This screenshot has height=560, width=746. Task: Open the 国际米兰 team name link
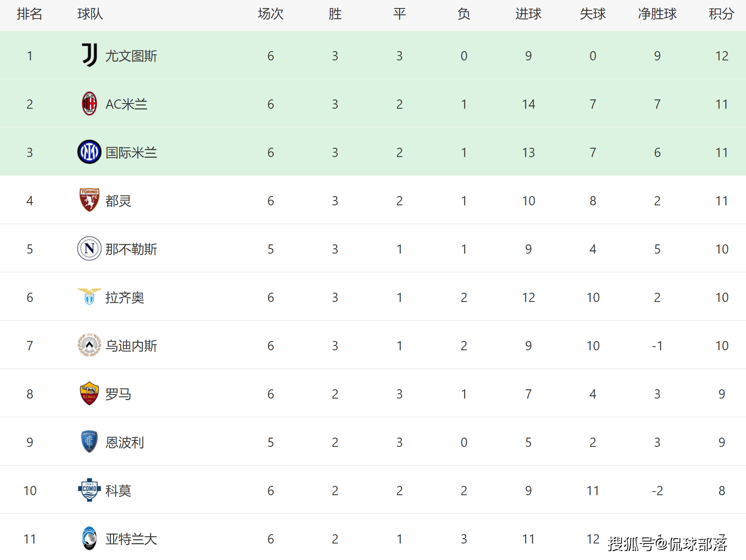point(131,153)
